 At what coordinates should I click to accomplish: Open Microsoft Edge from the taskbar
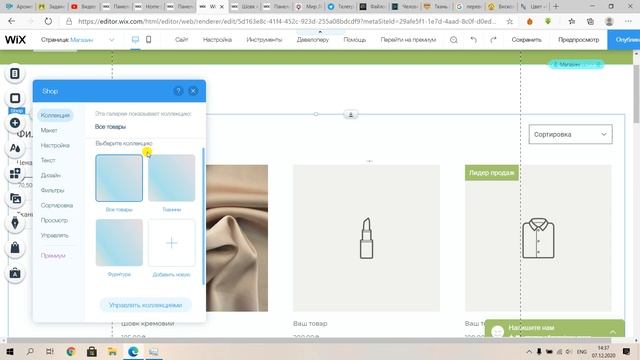[x=133, y=351]
